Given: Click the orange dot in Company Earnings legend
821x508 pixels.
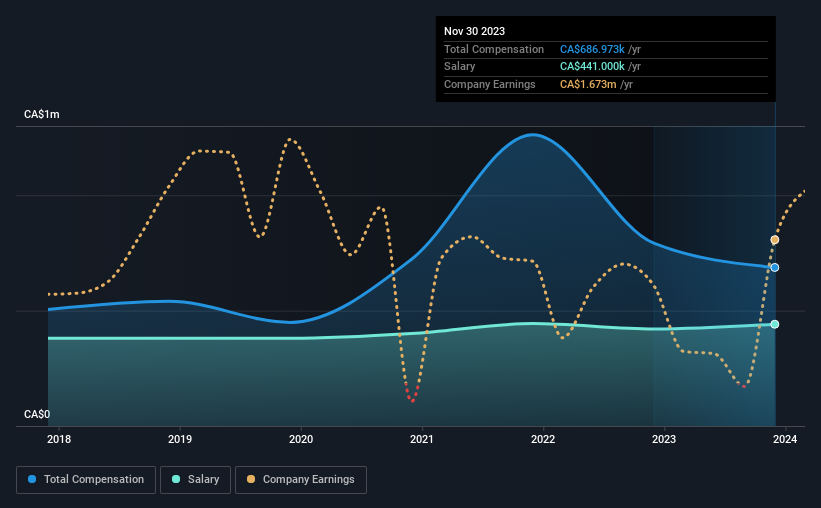Looking at the screenshot, I should tap(251, 479).
